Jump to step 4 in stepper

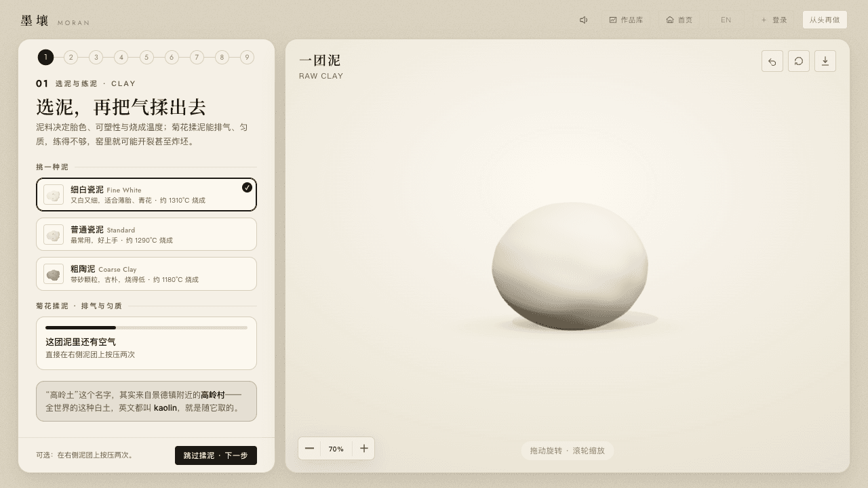click(121, 57)
